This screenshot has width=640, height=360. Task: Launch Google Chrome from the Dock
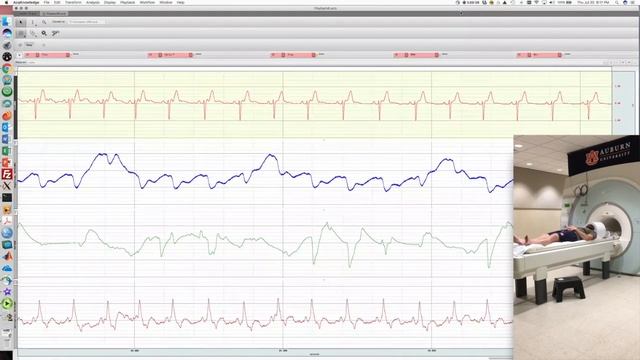[7, 69]
